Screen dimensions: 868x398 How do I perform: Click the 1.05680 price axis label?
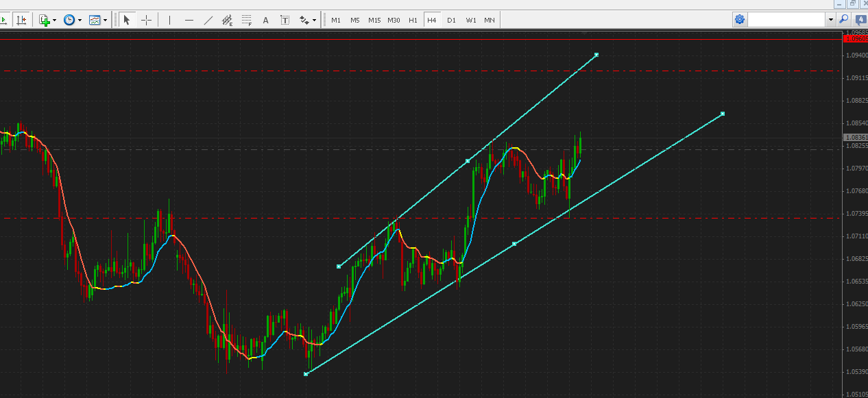[x=856, y=349]
